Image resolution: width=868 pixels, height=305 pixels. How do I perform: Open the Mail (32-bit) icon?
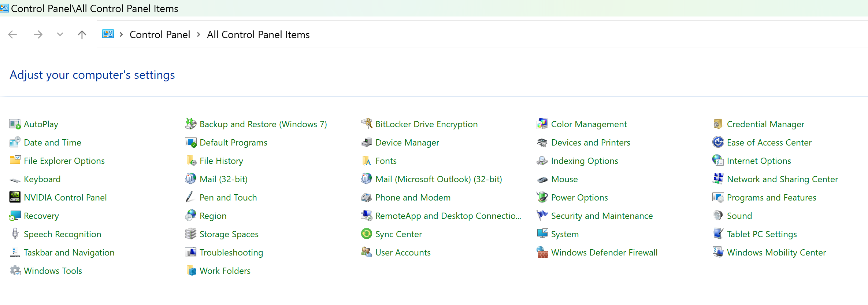191,179
